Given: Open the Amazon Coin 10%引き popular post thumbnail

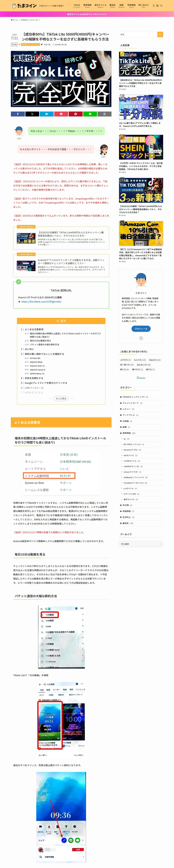Looking at the screenshot, I should (x=141, y=233).
